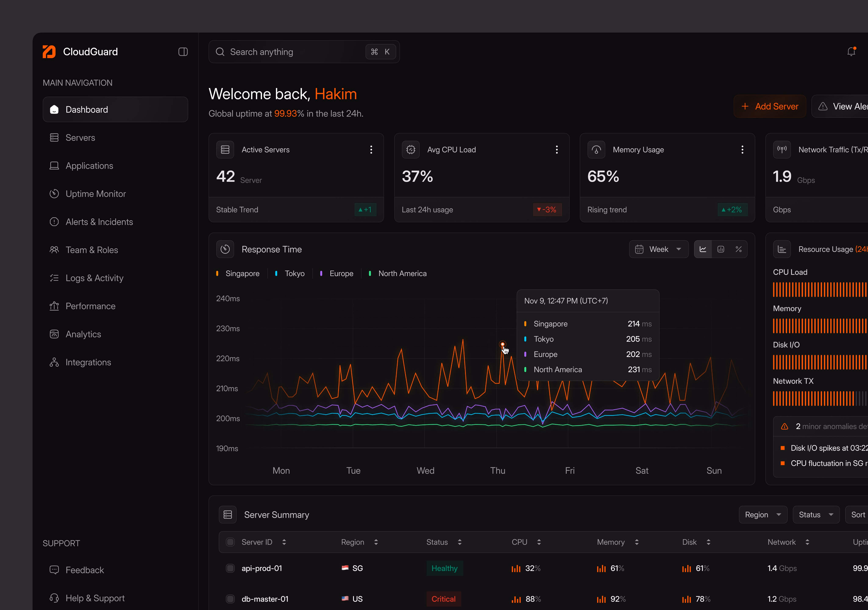Click the highlighted chart data point marker
Viewport: 868px width, 610px height.
pyautogui.click(x=502, y=344)
